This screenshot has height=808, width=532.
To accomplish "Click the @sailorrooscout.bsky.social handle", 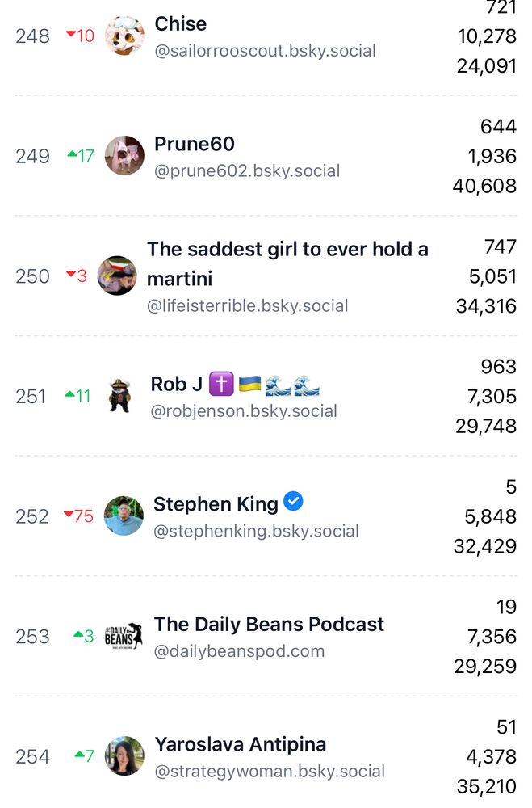I will click(266, 51).
